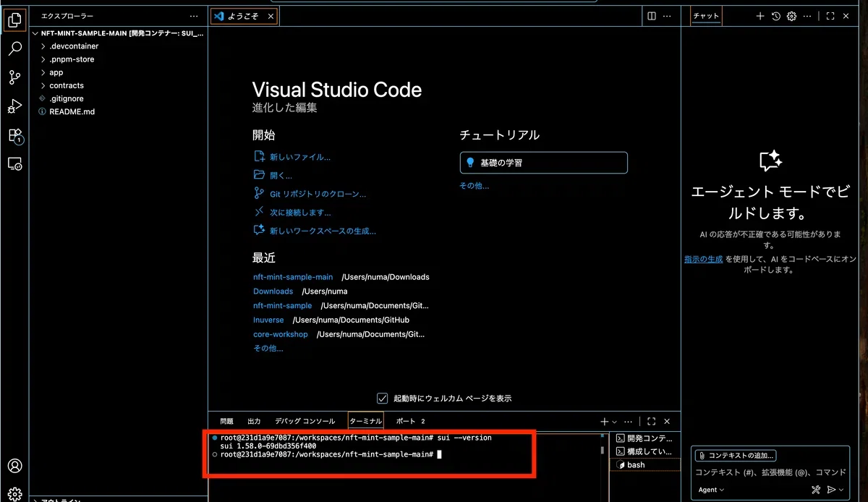
Task: Focus the chat message input field
Action: pyautogui.click(x=770, y=472)
